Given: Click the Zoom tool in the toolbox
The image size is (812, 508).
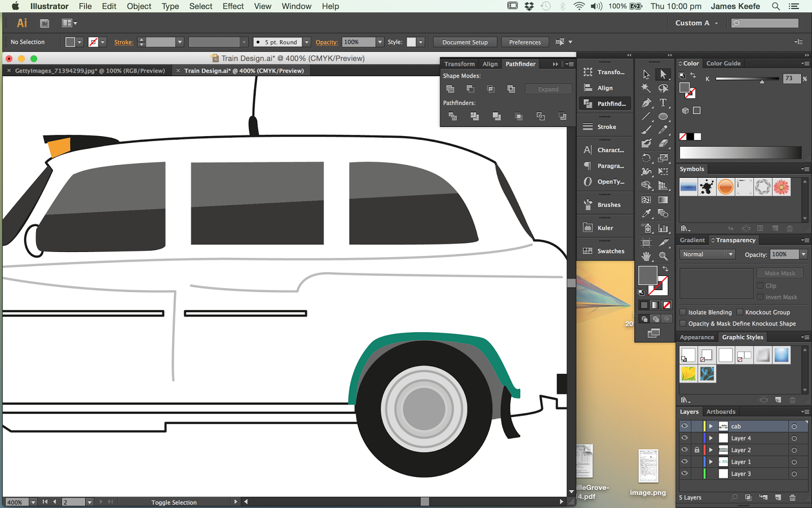Looking at the screenshot, I should tap(663, 256).
